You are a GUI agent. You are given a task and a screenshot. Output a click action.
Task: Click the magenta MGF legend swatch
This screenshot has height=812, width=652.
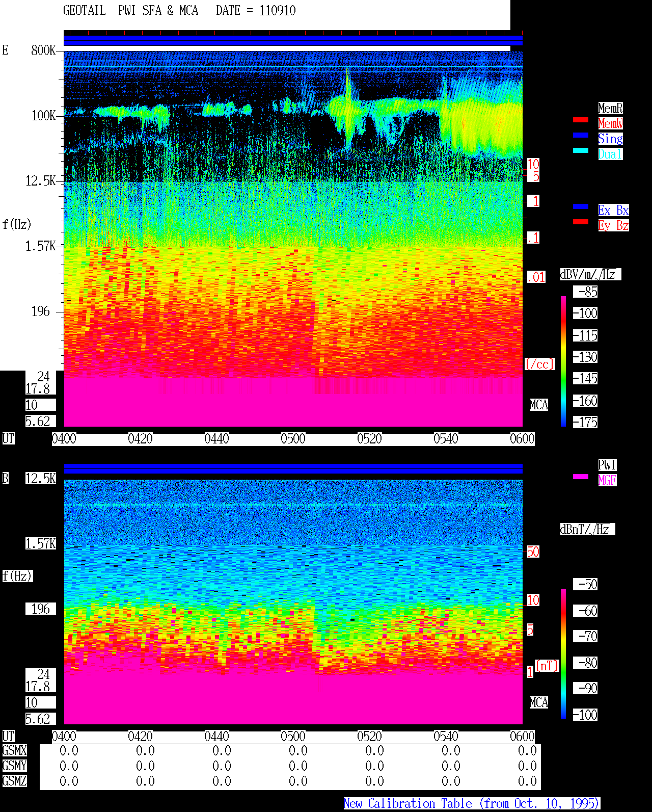tap(581, 477)
